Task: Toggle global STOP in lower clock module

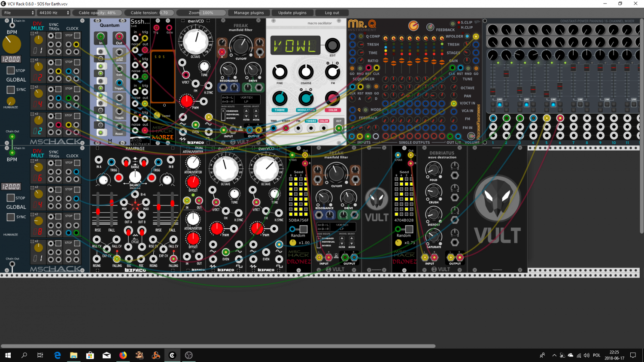Action: pyautogui.click(x=11, y=198)
